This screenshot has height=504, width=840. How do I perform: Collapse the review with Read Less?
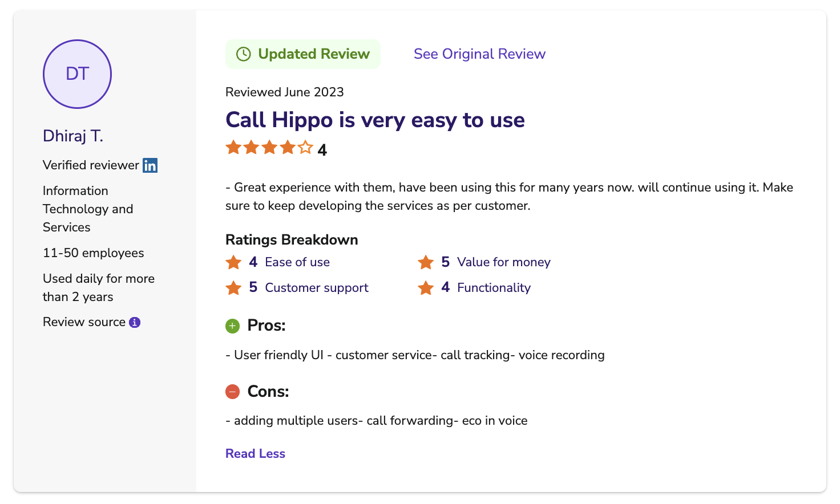pyautogui.click(x=255, y=454)
